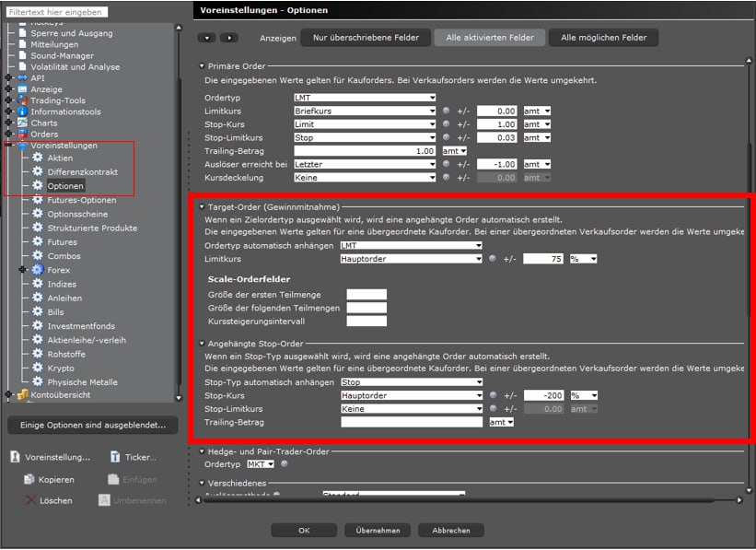Toggle the radio dot beside Limitkurs Briefkurs

pos(447,111)
